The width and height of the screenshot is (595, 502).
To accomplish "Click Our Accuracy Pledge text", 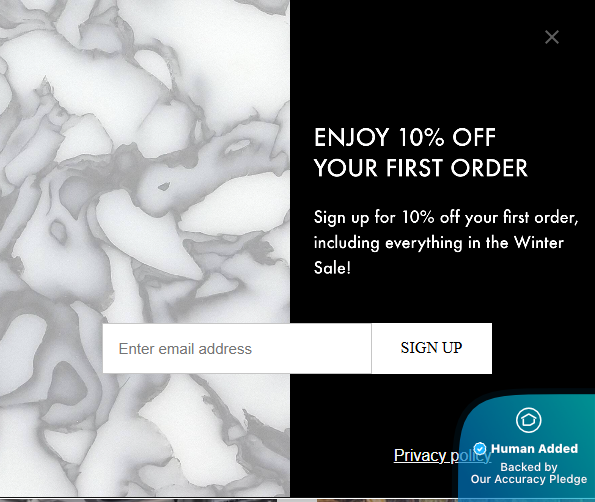I will (x=529, y=479).
